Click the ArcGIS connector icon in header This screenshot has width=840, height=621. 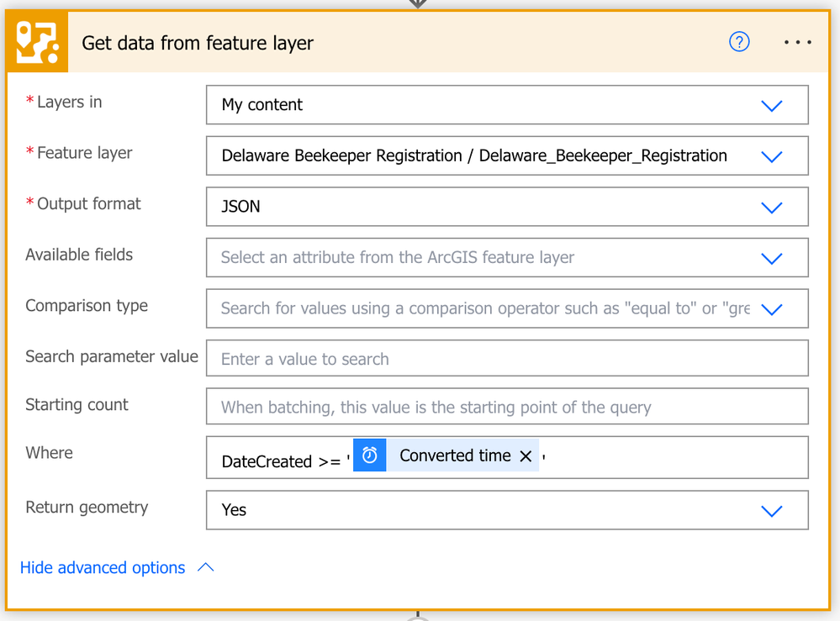(x=38, y=43)
